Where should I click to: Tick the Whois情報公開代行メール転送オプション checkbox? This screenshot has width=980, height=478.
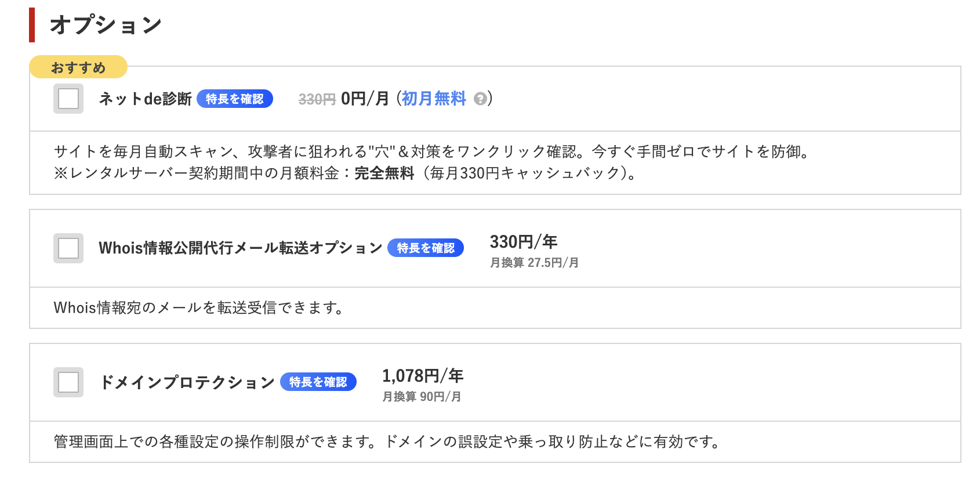coord(68,248)
